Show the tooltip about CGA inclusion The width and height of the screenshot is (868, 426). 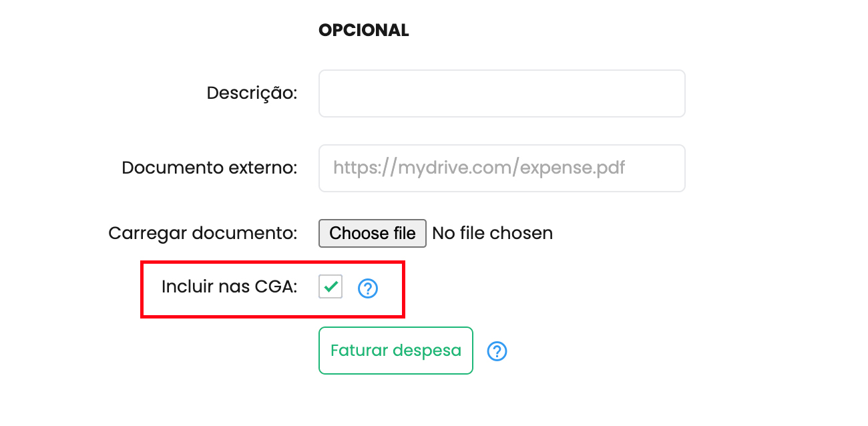coord(368,288)
